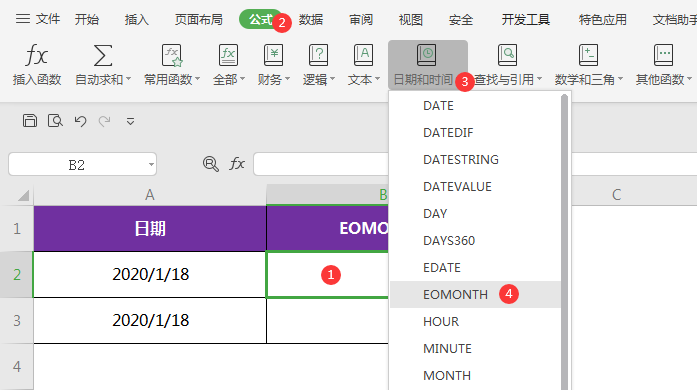
Task: Click the save icon in quick toolbar
Action: coord(30,121)
